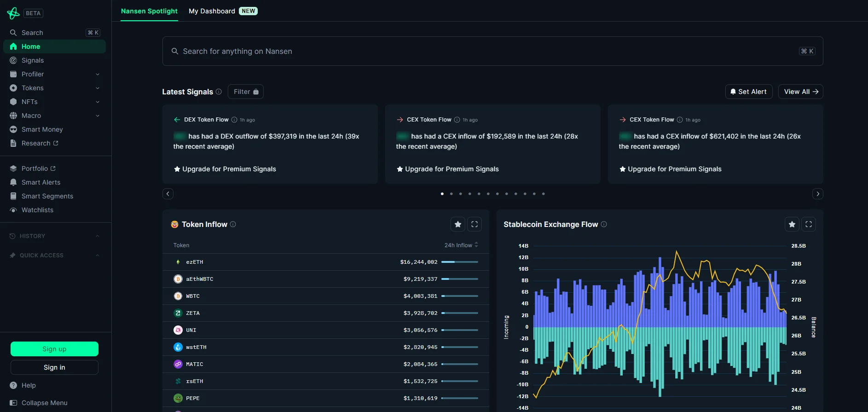Click the Smart Money icon
Image resolution: width=868 pixels, height=412 pixels.
[13, 129]
